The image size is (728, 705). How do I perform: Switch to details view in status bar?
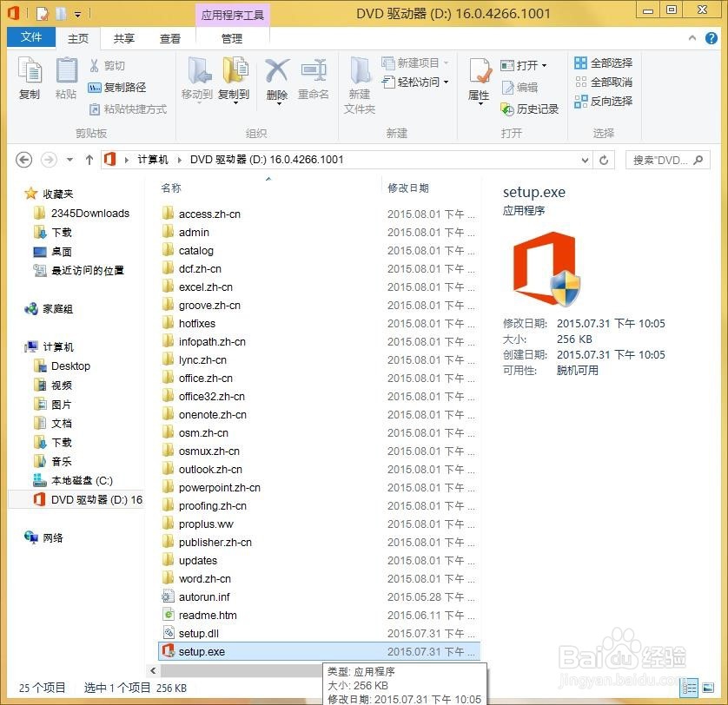click(691, 688)
